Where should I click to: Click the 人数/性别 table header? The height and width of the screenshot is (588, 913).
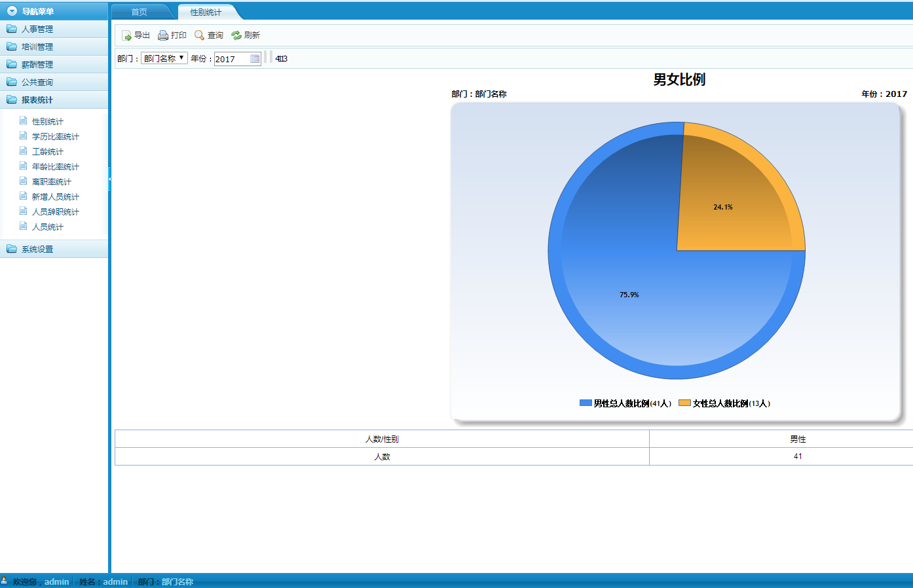pyautogui.click(x=382, y=439)
